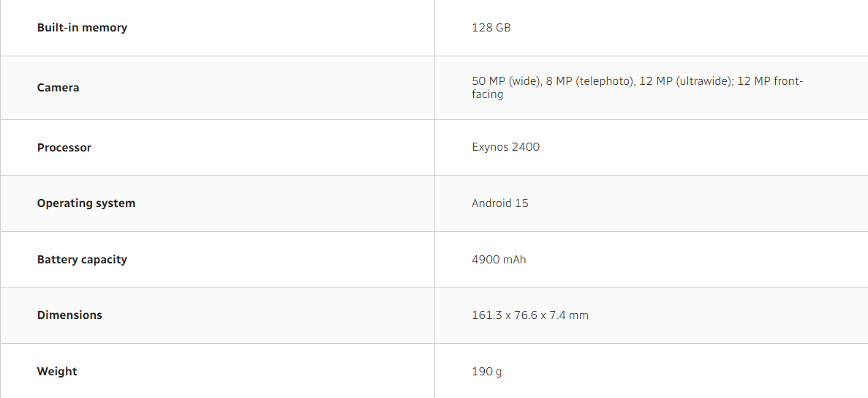The height and width of the screenshot is (398, 868).
Task: Select the '128 GB' memory value
Action: coord(491,28)
